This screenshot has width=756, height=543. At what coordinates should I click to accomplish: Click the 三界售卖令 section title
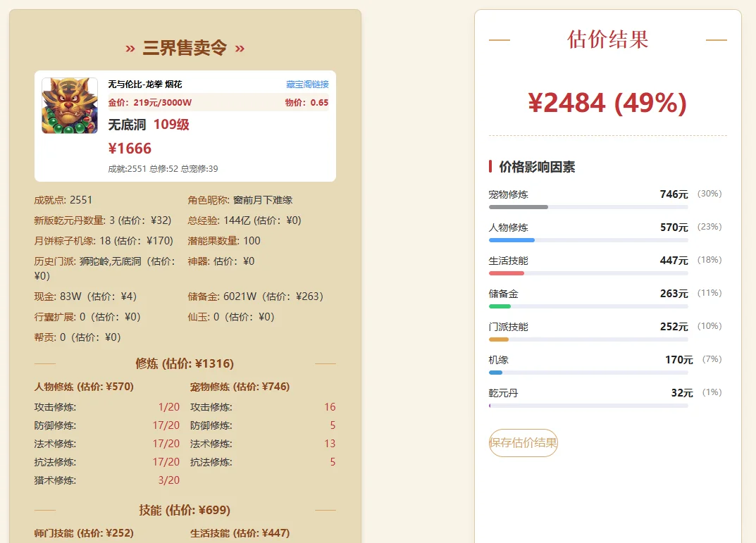click(x=184, y=49)
